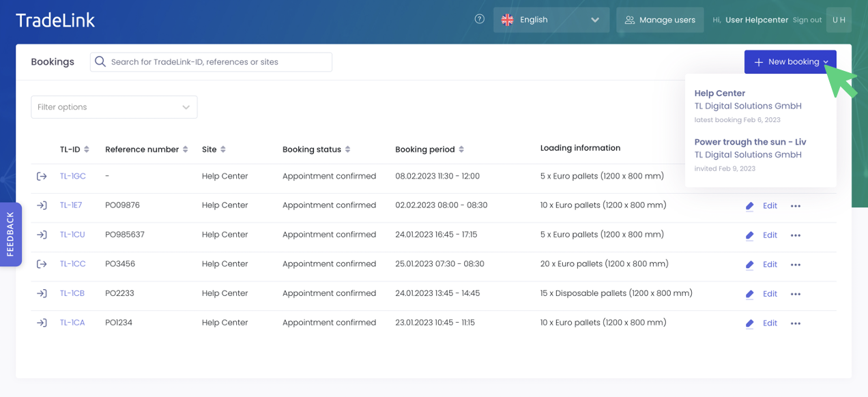Expand the Filter options dropdown
The width and height of the screenshot is (868, 397).
click(x=114, y=107)
